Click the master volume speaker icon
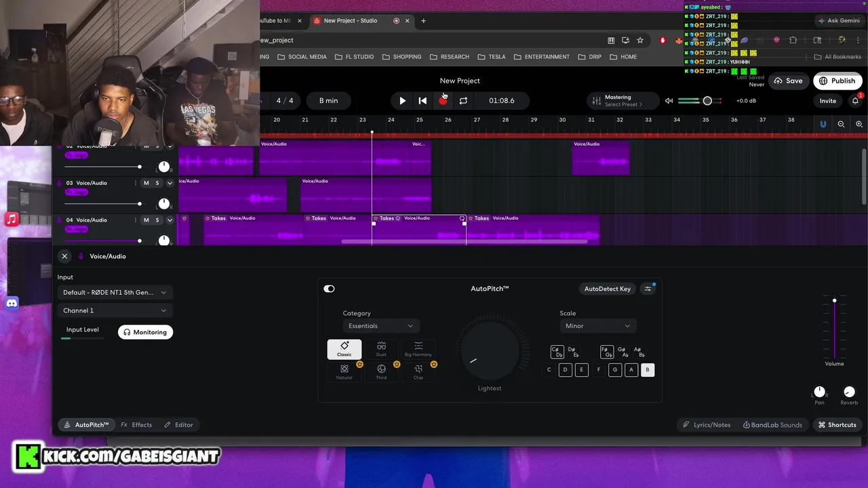 (669, 101)
